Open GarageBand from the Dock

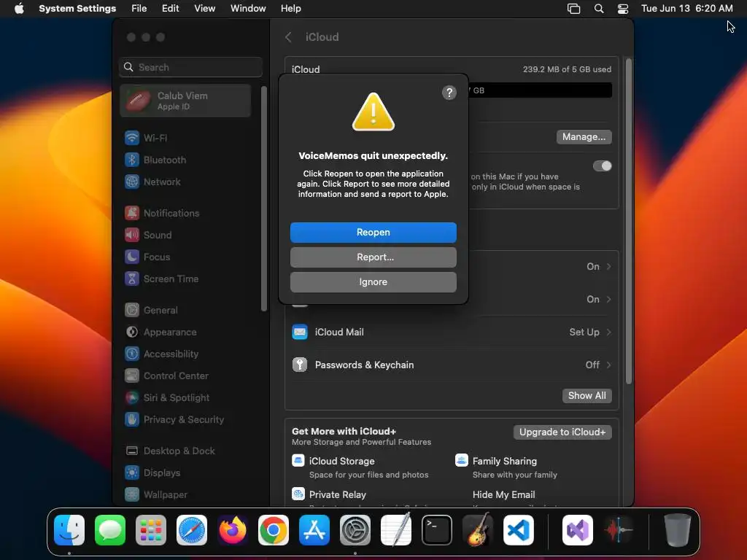point(478,530)
